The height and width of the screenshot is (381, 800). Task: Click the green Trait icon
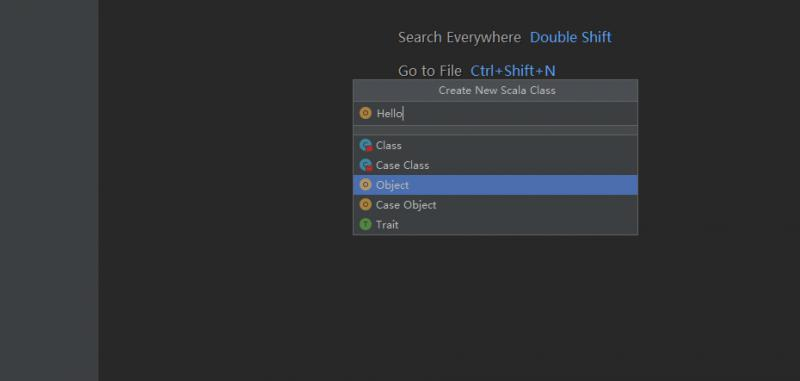[x=365, y=224]
